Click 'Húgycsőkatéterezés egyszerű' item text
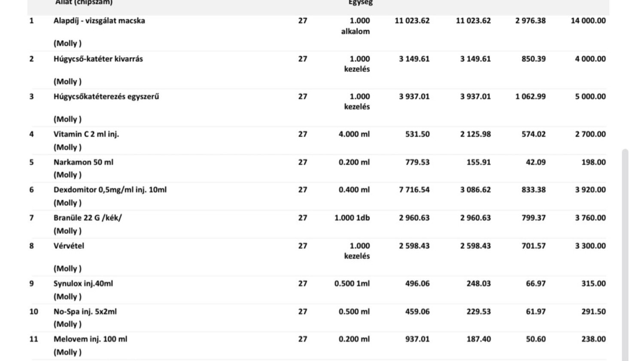Viewport: 644px width, 361px height. (106, 97)
